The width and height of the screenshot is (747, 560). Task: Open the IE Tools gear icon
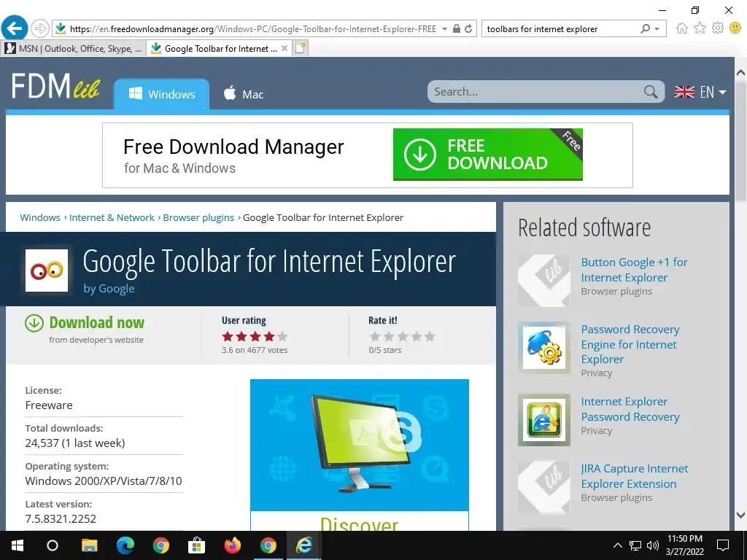tap(718, 28)
